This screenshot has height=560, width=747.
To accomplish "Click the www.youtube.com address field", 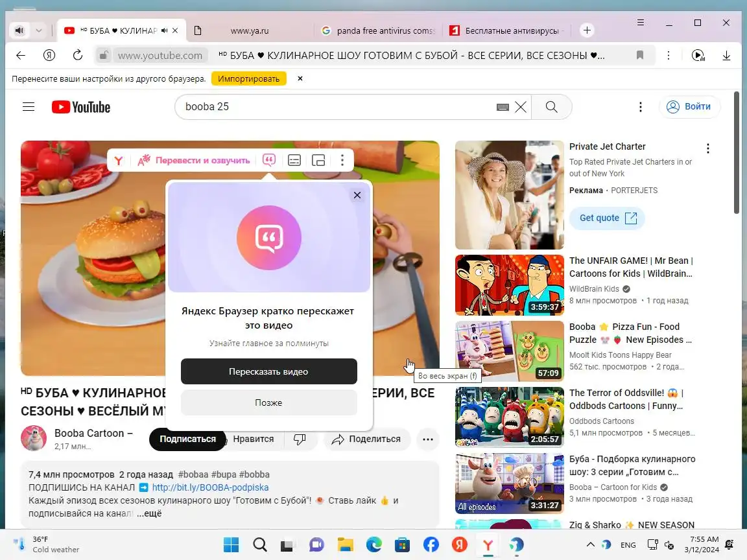I will [x=160, y=55].
